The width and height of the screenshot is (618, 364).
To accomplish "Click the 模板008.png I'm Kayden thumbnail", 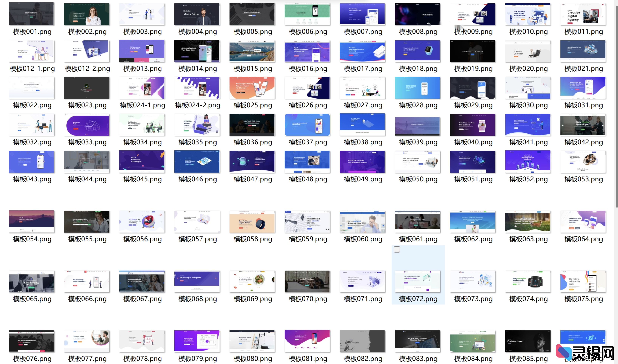I will click(417, 14).
